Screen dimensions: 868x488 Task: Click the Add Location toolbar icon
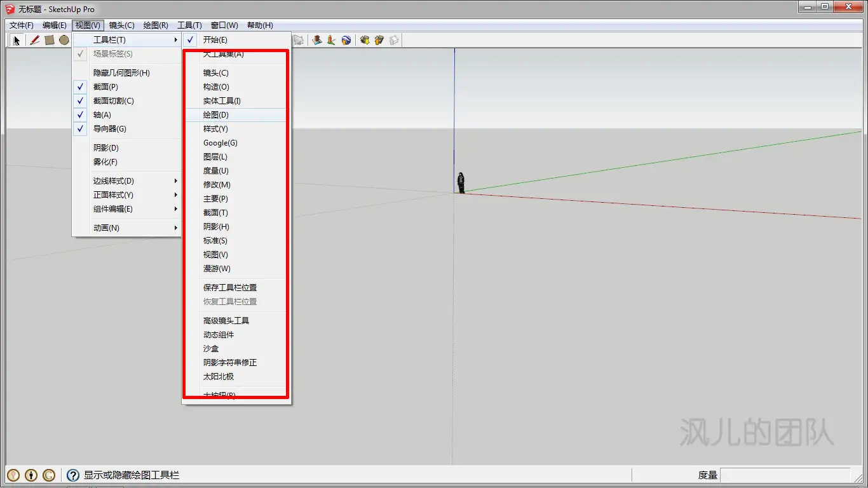pos(317,40)
